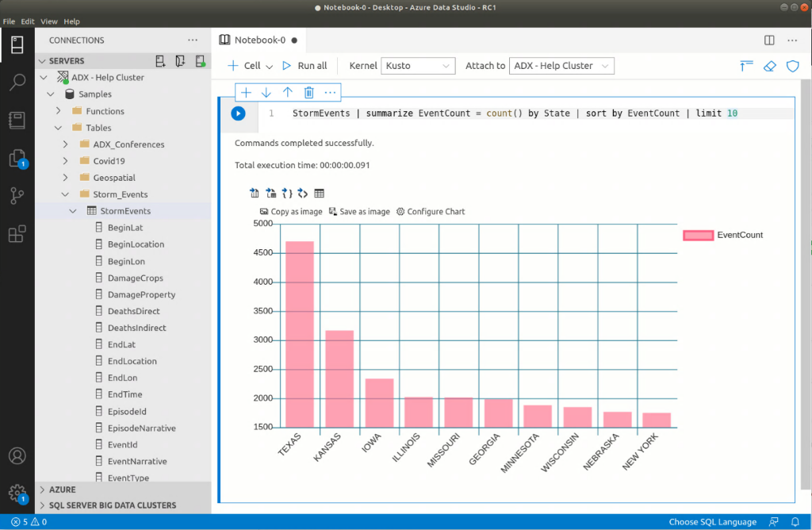Switch the chart results to table view
The height and width of the screenshot is (530, 812).
[320, 192]
